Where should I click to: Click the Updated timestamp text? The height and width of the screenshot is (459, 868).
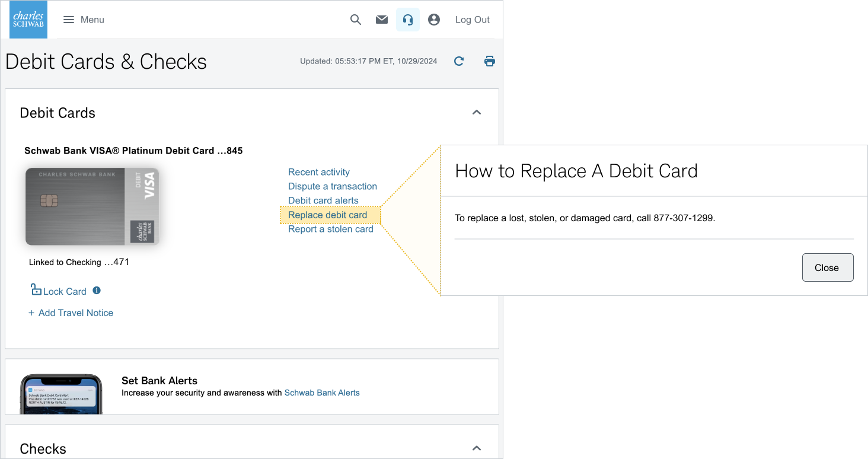(368, 61)
